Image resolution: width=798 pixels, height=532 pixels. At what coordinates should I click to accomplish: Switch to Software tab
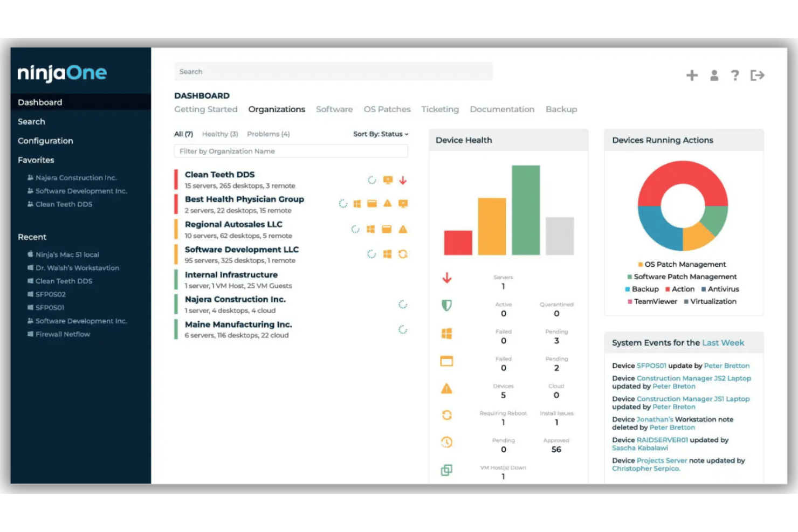tap(334, 109)
